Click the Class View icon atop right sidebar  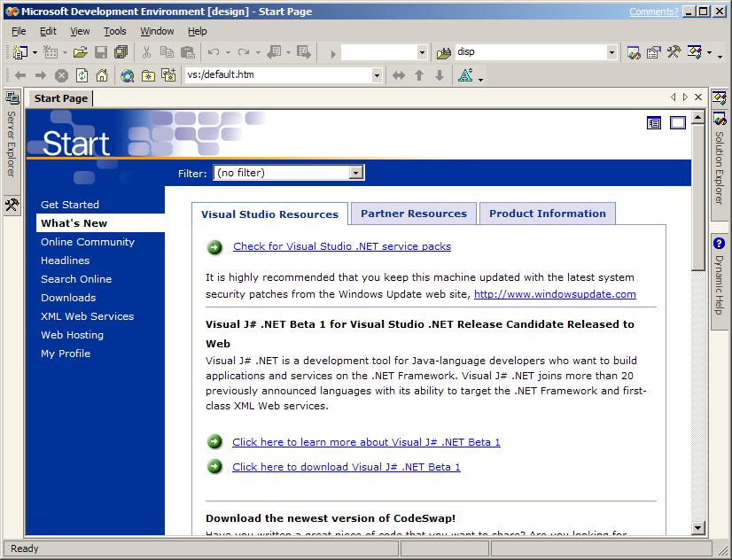(x=719, y=97)
